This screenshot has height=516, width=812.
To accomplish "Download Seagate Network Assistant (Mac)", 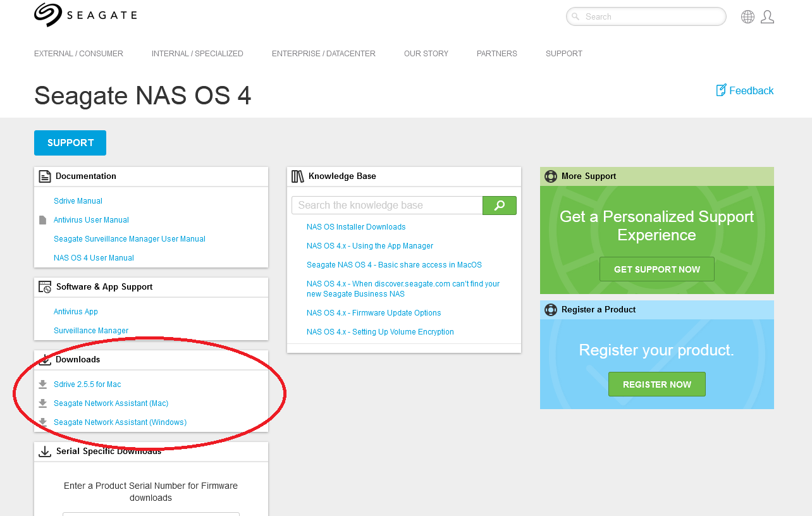I will click(x=111, y=403).
